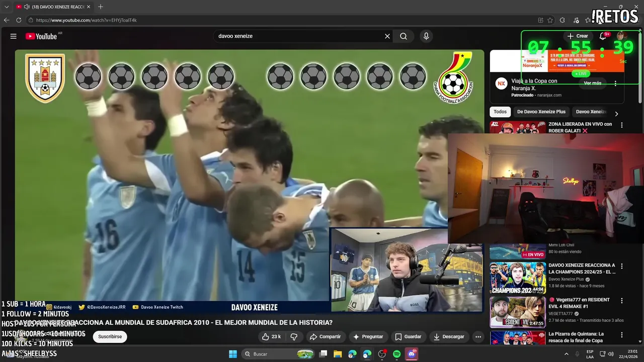644x362 pixels.
Task: Clear the search box text
Action: point(387,36)
